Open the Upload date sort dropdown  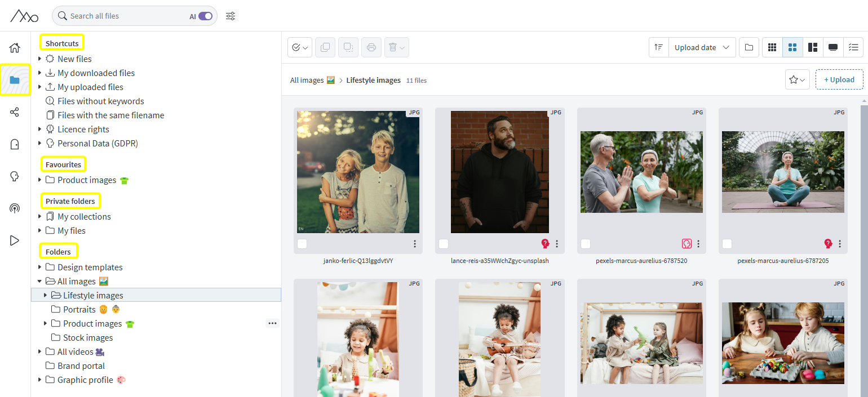(x=702, y=48)
